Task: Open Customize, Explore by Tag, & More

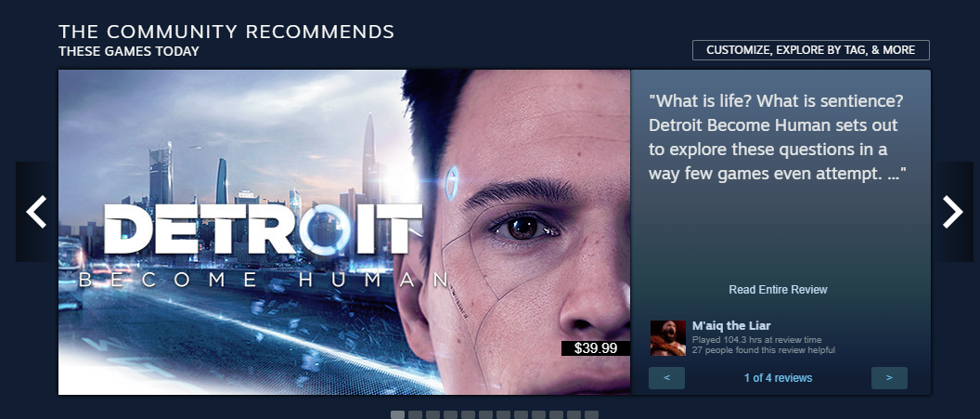Action: [810, 50]
